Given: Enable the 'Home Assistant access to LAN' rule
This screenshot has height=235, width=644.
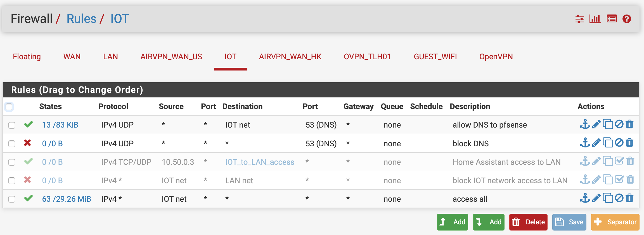Looking at the screenshot, I should pos(619,161).
